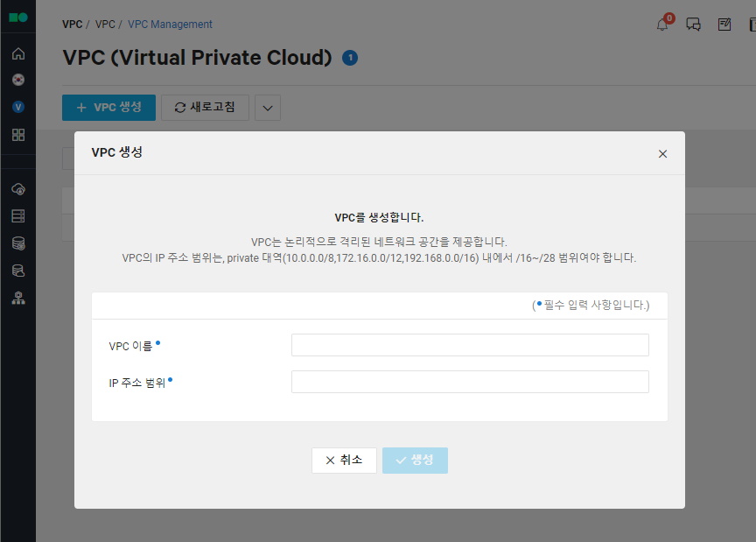Open the network topology icon in sidebar
The height and width of the screenshot is (542, 756).
(18, 299)
